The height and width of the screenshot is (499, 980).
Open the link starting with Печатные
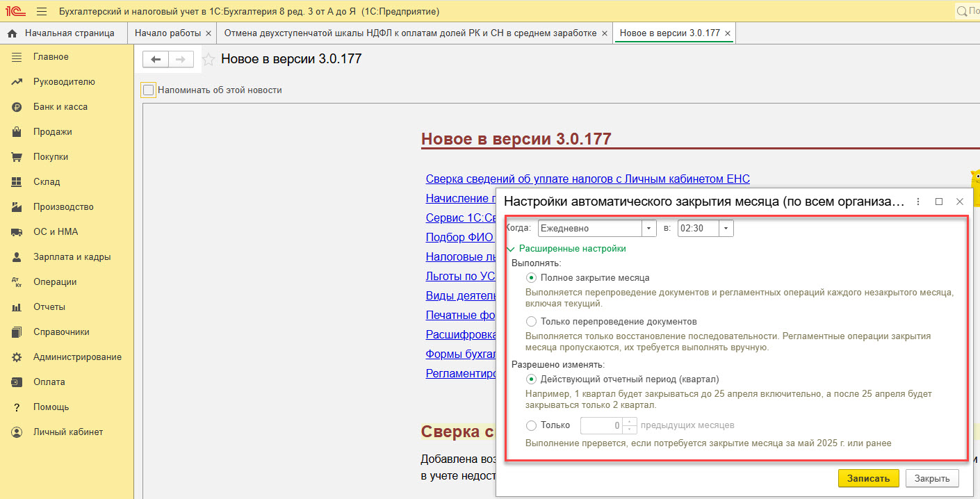(x=460, y=315)
